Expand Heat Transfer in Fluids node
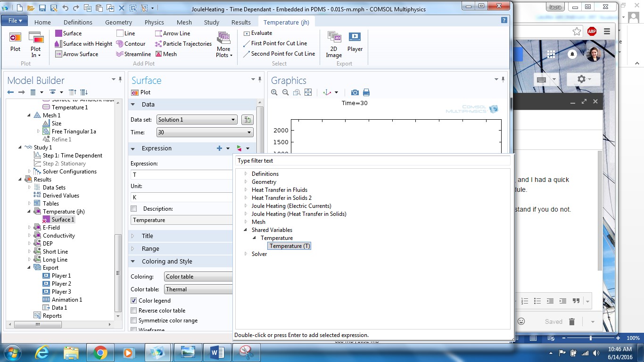Screen dimensions: 644x362 coord(246,190)
